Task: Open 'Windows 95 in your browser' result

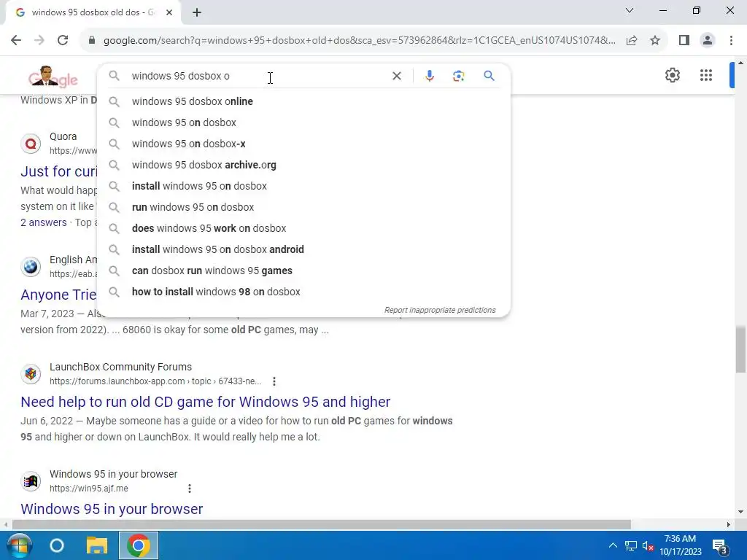Action: click(112, 509)
